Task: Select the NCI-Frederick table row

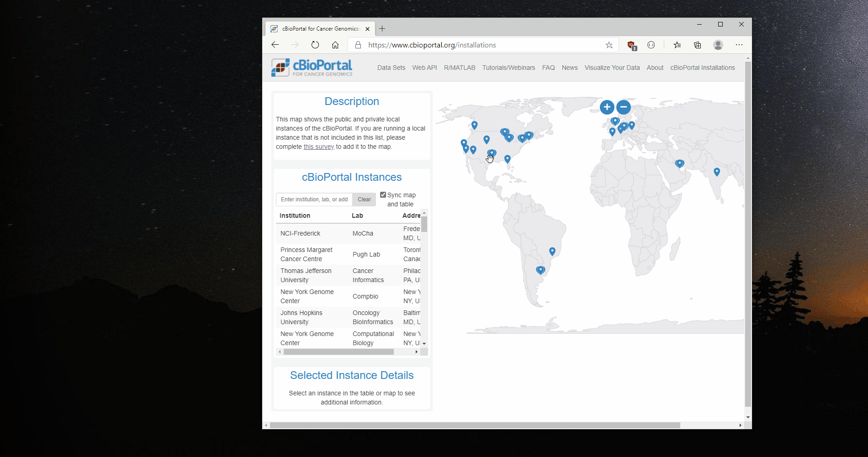Action: pos(348,233)
